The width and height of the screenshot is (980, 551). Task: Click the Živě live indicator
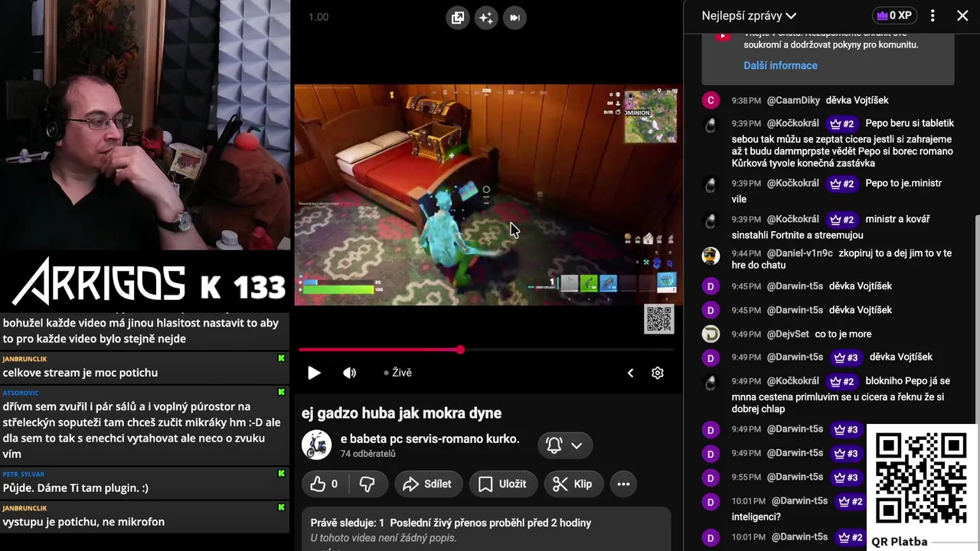pyautogui.click(x=398, y=373)
